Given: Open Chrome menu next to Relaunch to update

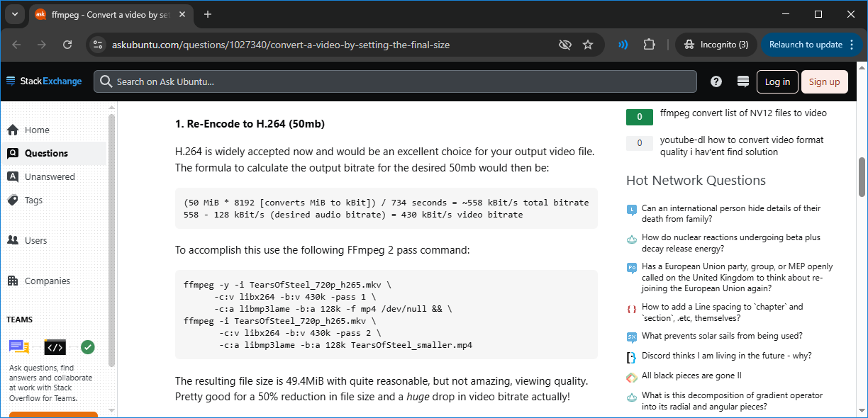Looking at the screenshot, I should click(850, 45).
